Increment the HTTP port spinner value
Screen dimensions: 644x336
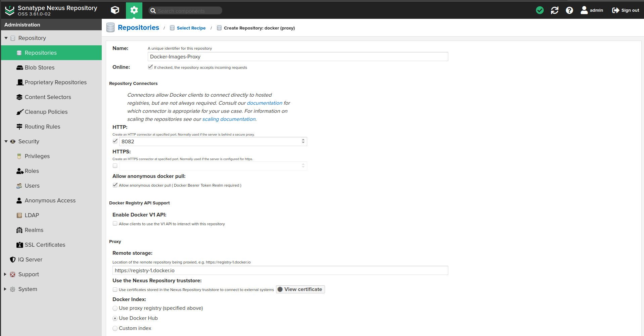[303, 140]
